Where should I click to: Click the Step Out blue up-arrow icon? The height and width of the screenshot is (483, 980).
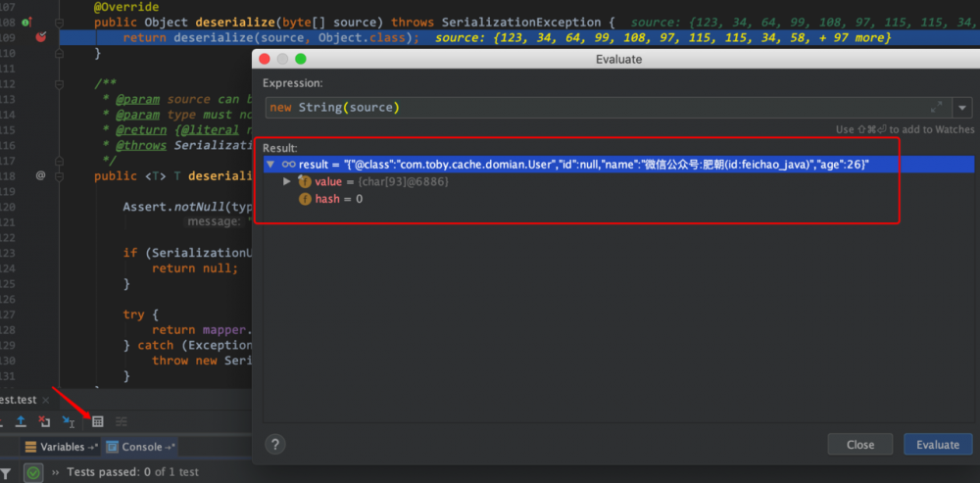click(x=21, y=421)
